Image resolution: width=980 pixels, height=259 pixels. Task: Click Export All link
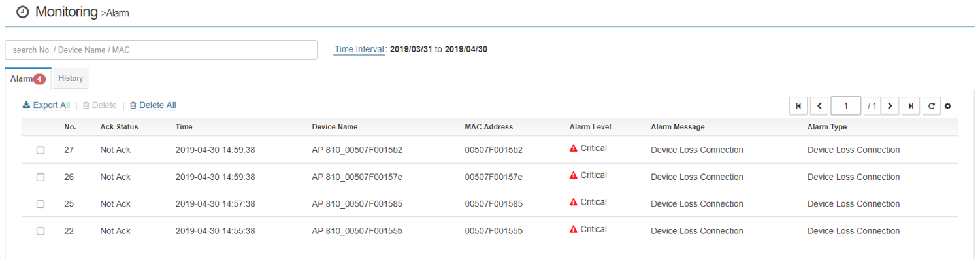46,105
